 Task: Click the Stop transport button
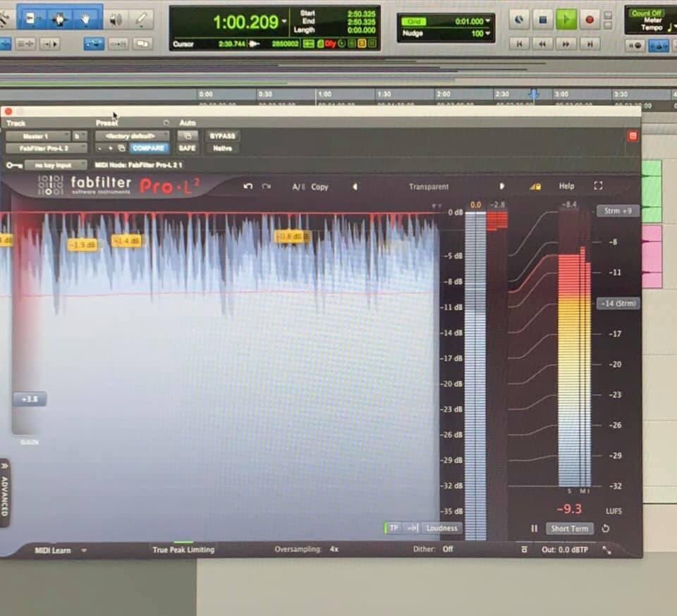tap(543, 20)
